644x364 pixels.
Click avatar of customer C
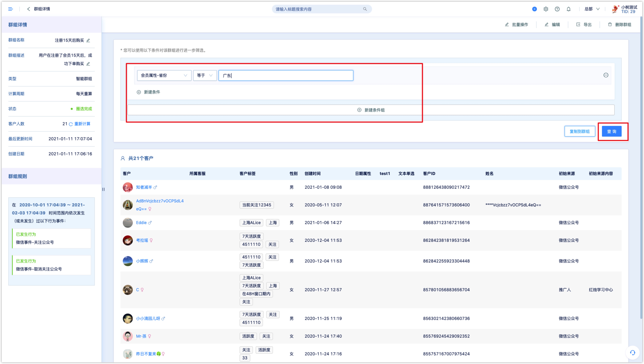[127, 290]
